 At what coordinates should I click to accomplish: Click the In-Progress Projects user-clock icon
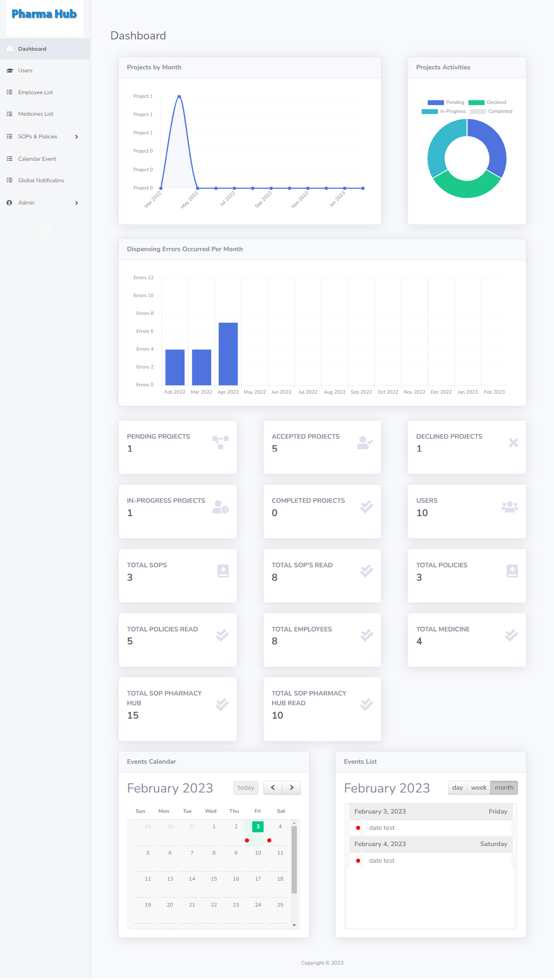coord(221,507)
